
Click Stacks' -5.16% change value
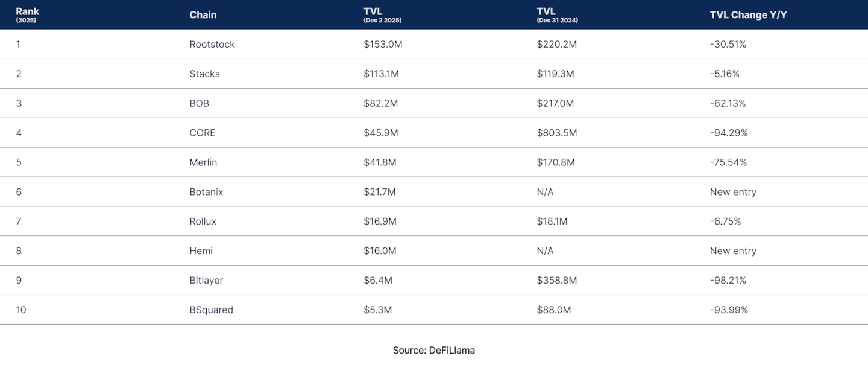click(725, 74)
